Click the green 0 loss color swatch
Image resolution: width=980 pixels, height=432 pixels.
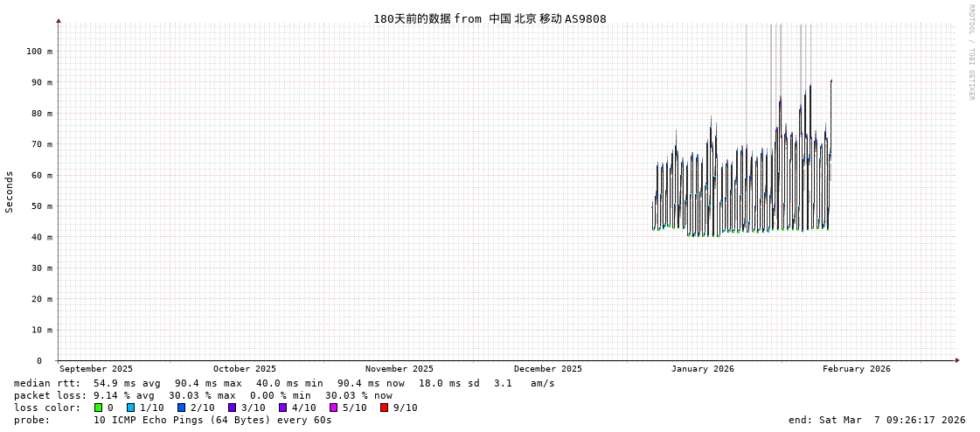click(99, 408)
